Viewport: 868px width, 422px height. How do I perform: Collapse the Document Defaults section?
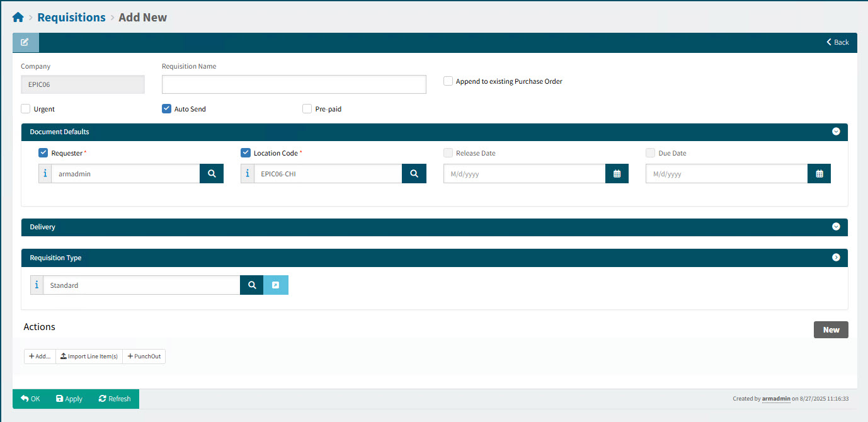[x=836, y=132]
